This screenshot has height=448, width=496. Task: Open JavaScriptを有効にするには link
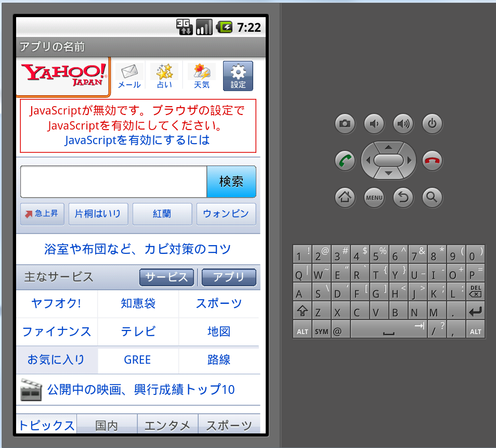[137, 140]
